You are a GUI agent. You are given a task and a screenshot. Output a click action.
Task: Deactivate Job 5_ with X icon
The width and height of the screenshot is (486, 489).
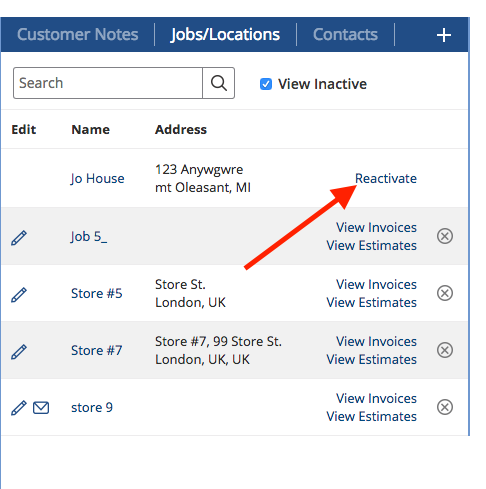coord(445,236)
